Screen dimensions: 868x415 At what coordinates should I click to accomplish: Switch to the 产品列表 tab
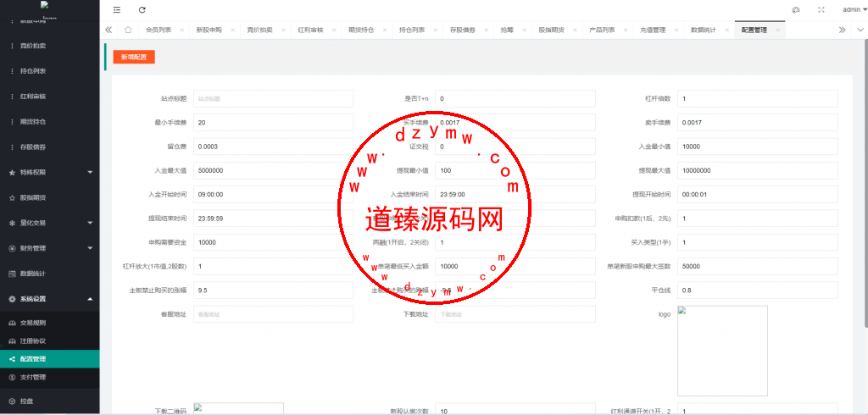pyautogui.click(x=603, y=30)
